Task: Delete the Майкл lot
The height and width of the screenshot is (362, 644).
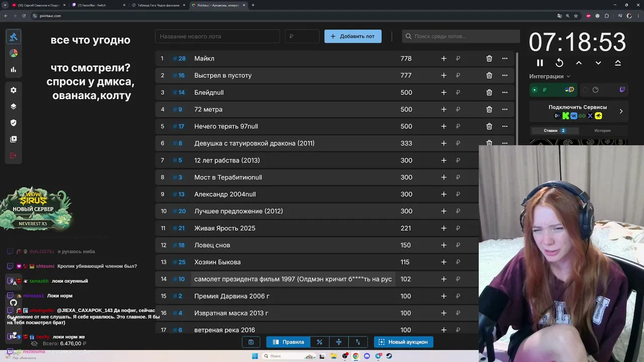Action: point(489,58)
